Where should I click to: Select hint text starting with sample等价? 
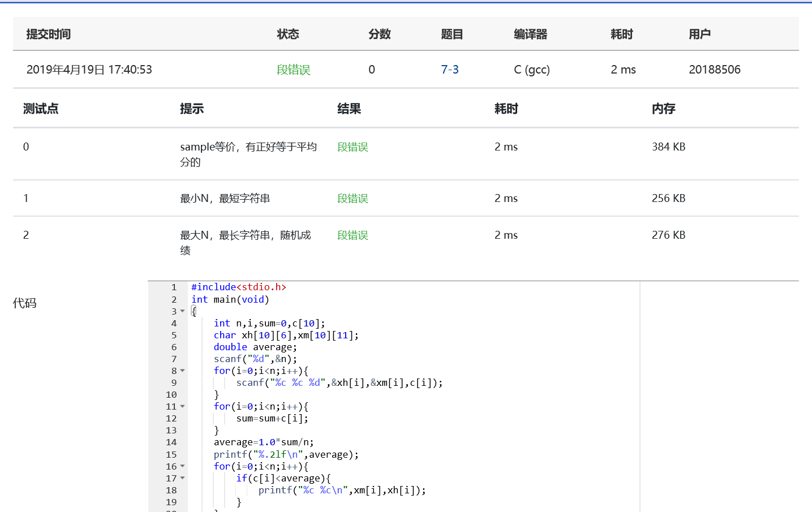pos(248,154)
